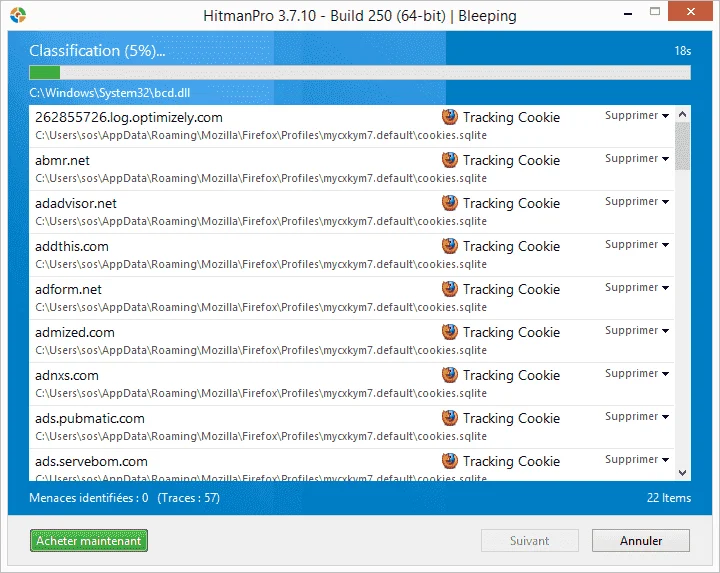The image size is (720, 573).
Task: Click the 18s elapsed time
Action: click(x=682, y=51)
